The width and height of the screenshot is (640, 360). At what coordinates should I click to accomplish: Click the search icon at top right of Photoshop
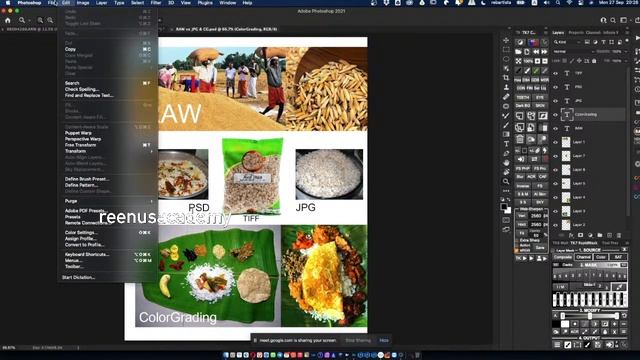pos(613,20)
